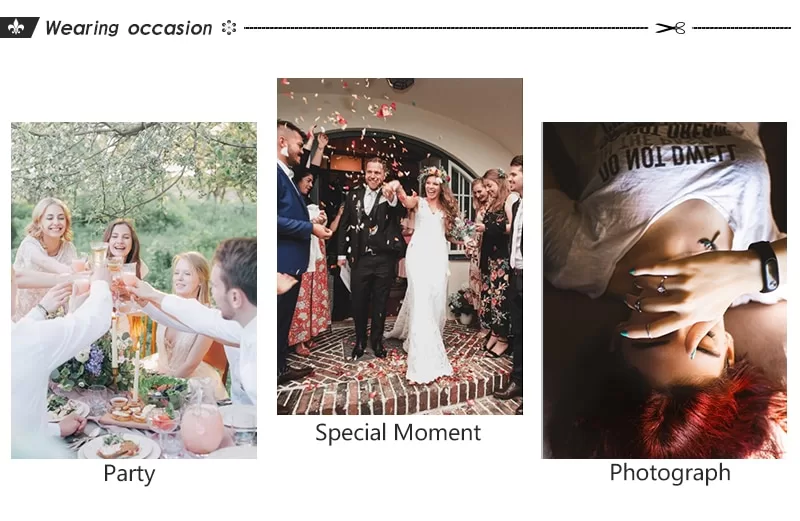Click the bride's flower crown

(x=434, y=175)
